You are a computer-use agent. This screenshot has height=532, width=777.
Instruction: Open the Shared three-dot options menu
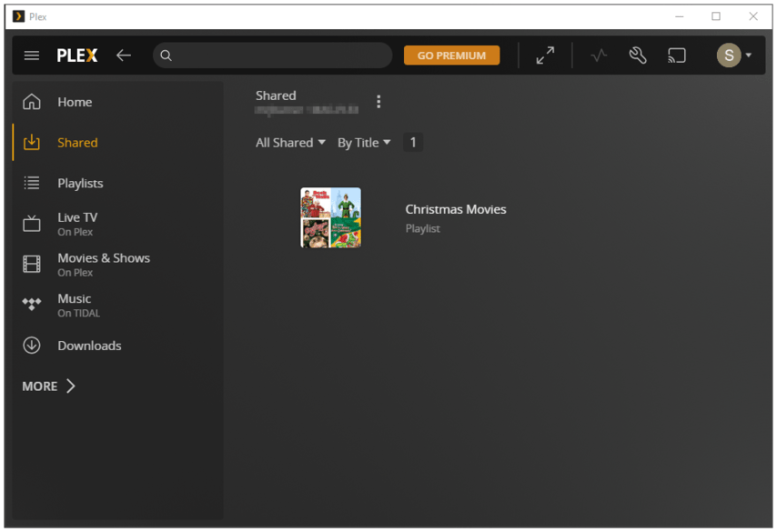tap(378, 102)
